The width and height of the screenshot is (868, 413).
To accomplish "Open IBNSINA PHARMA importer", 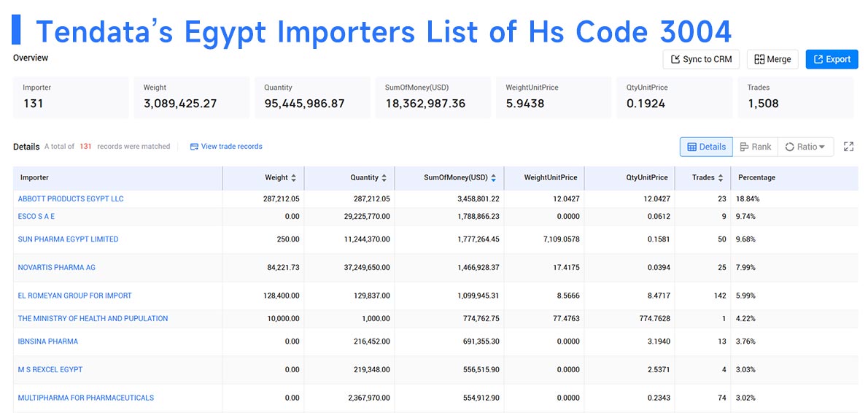I will pyautogui.click(x=48, y=341).
